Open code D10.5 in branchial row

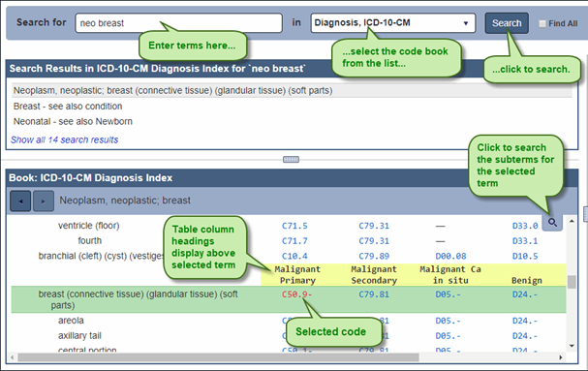coord(525,256)
